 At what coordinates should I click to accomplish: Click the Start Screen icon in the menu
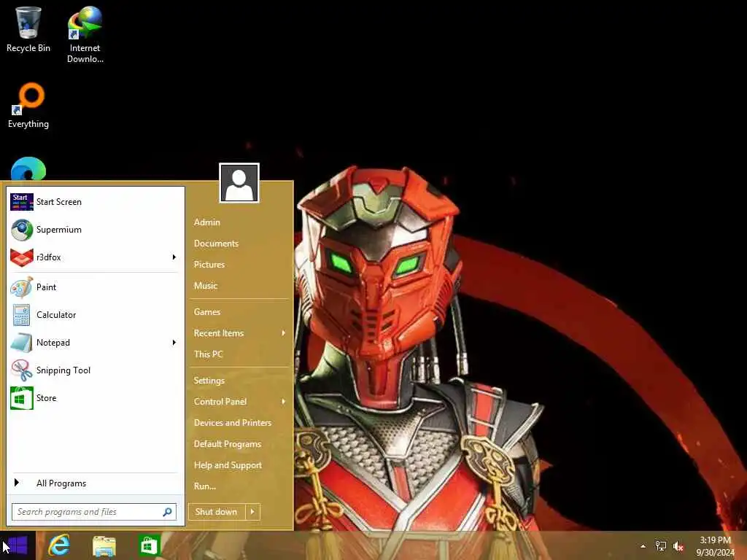pos(21,202)
